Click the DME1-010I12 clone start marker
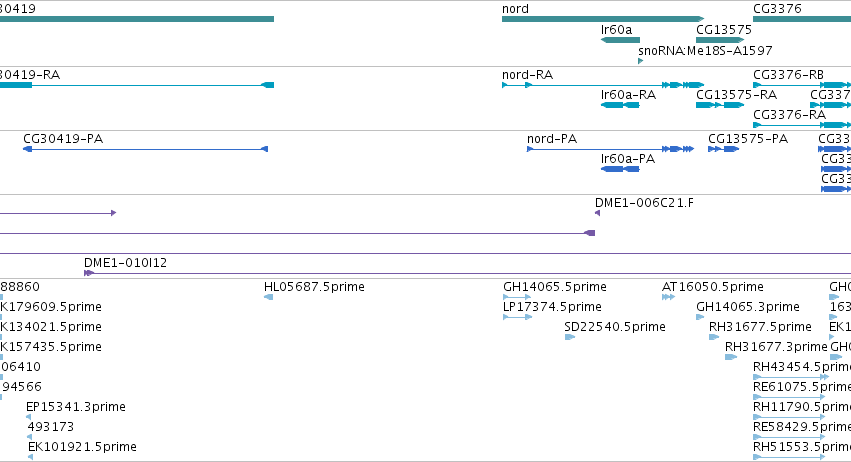This screenshot has height=462, width=851. click(x=88, y=273)
